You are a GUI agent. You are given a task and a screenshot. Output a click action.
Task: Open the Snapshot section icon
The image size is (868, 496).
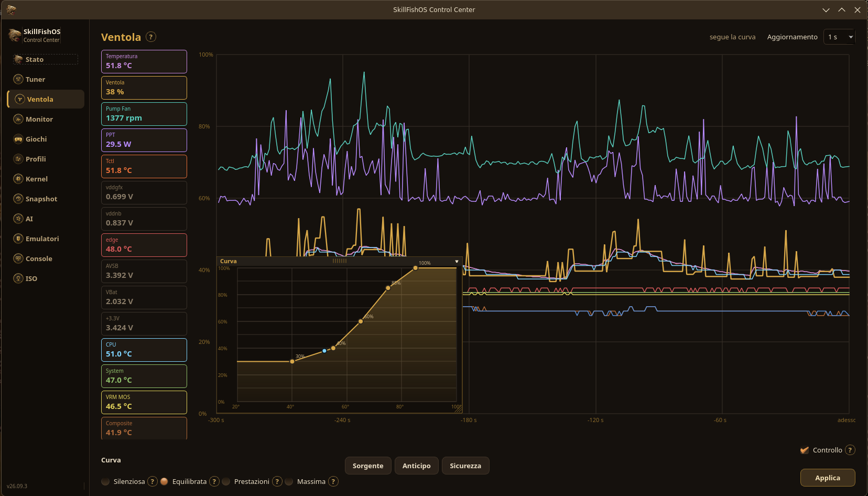(18, 199)
